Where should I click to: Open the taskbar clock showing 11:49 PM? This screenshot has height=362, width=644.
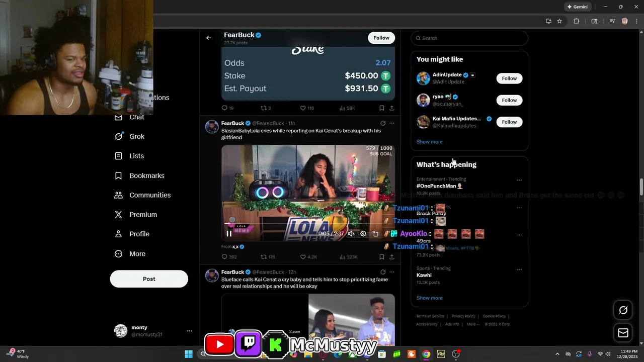point(626,354)
